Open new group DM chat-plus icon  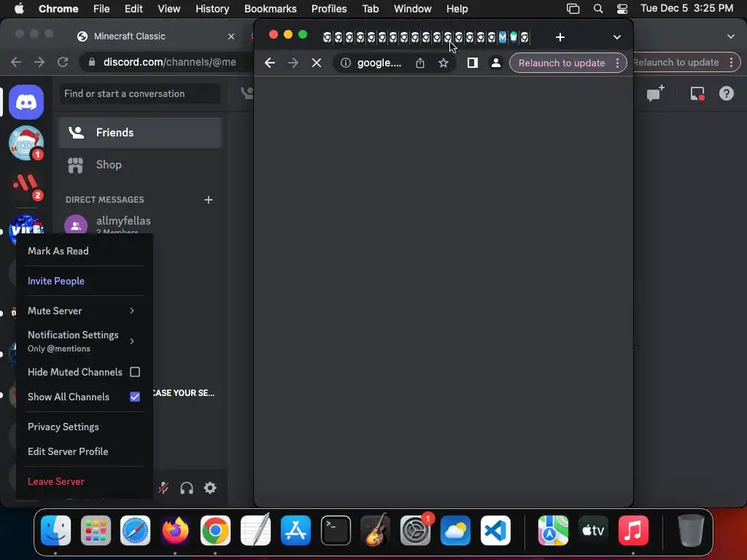pos(655,93)
